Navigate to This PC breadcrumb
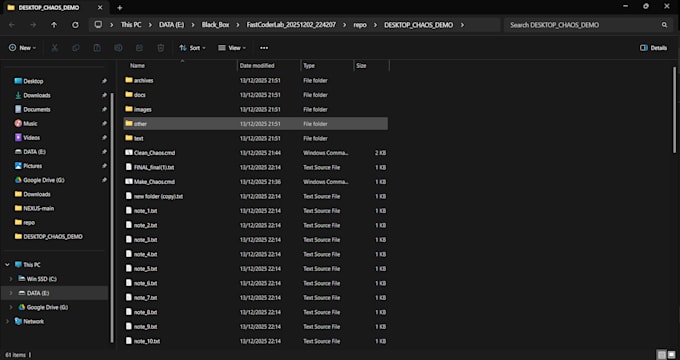 [131, 25]
